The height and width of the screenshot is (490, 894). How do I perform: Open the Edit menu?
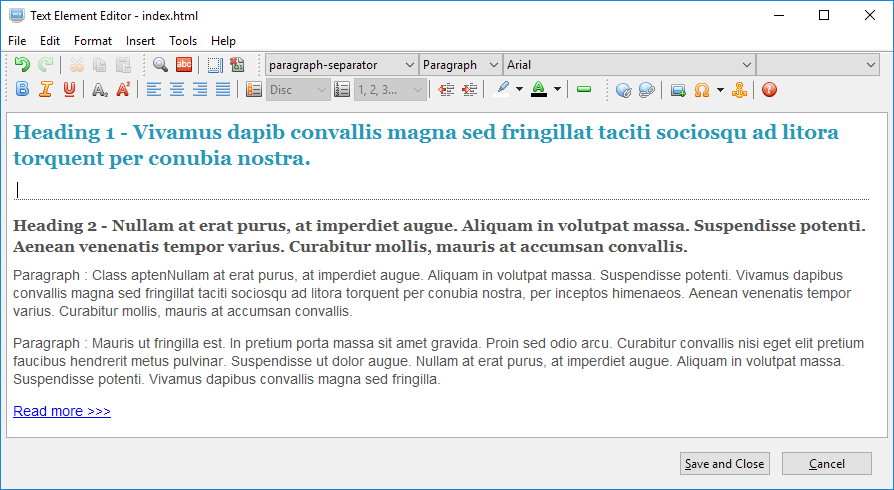pyautogui.click(x=50, y=41)
